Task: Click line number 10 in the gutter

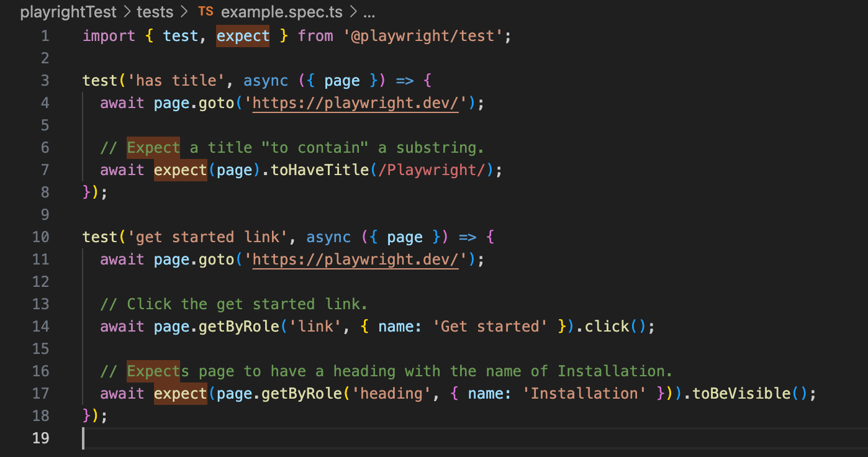Action: coord(40,237)
